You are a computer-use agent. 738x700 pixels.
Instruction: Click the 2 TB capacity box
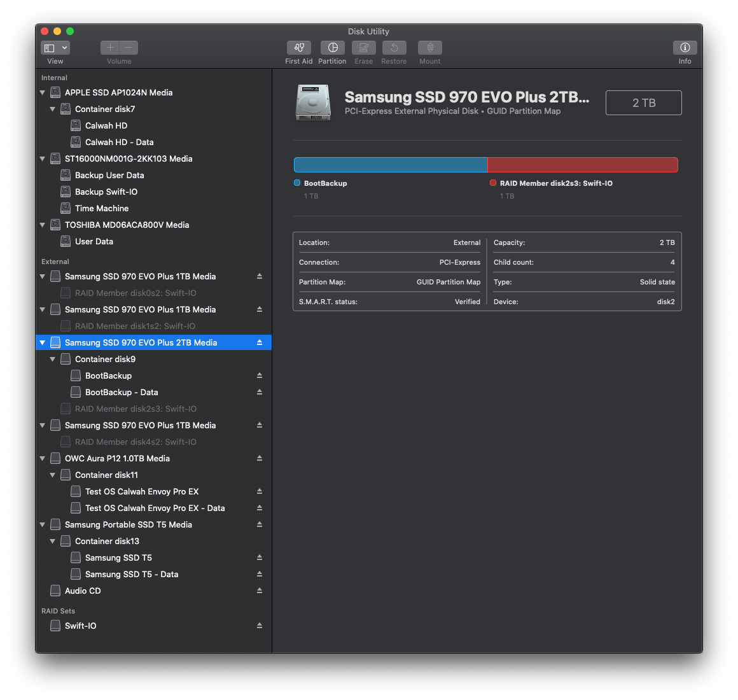(x=643, y=102)
